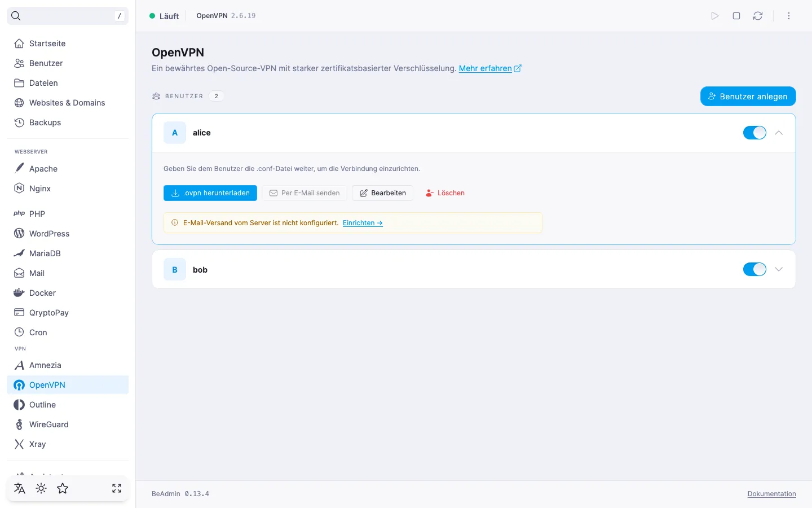Open the Mehr erfahren link
This screenshot has height=508, width=812.
(490, 68)
